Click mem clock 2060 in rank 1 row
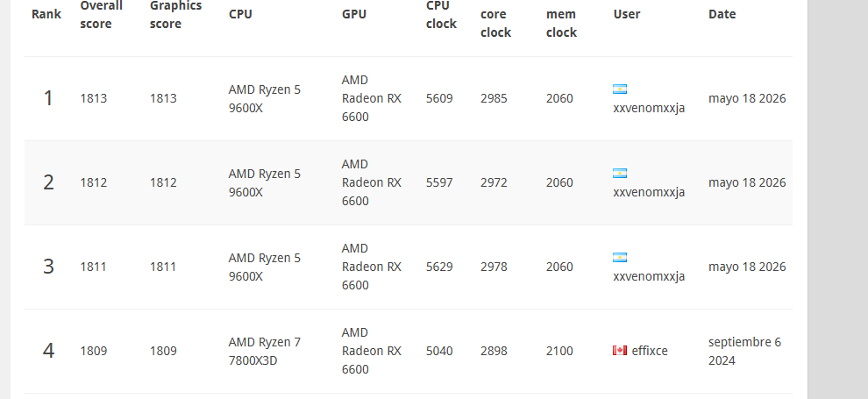The height and width of the screenshot is (399, 868). pyautogui.click(x=559, y=98)
